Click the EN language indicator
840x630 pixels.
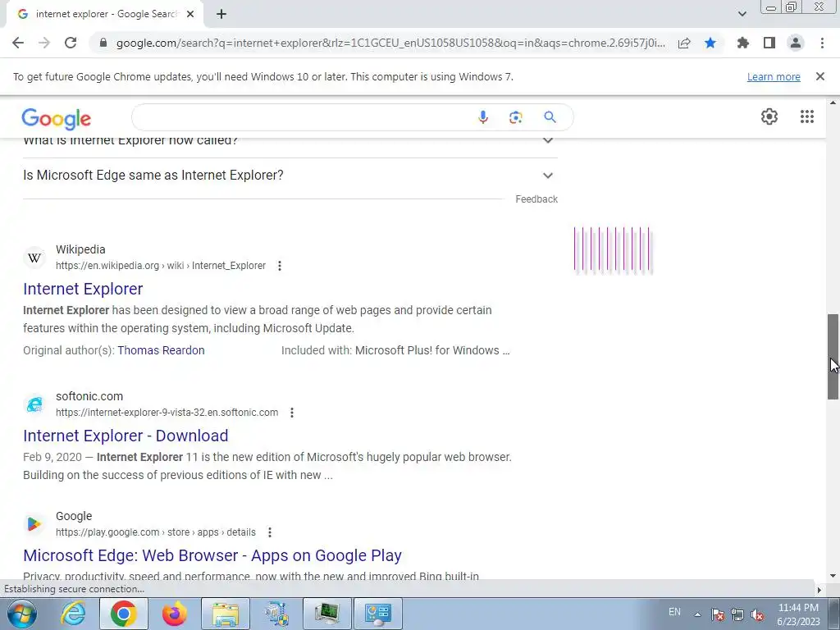(674, 612)
